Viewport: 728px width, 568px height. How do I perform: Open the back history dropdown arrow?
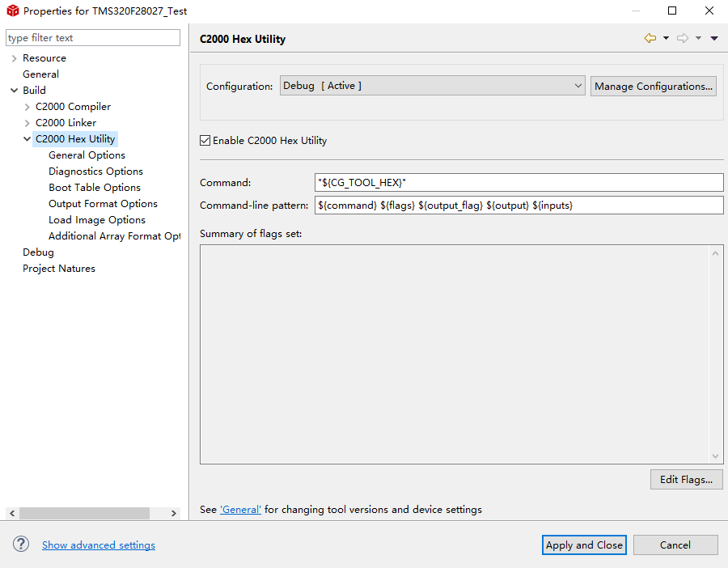click(x=666, y=38)
